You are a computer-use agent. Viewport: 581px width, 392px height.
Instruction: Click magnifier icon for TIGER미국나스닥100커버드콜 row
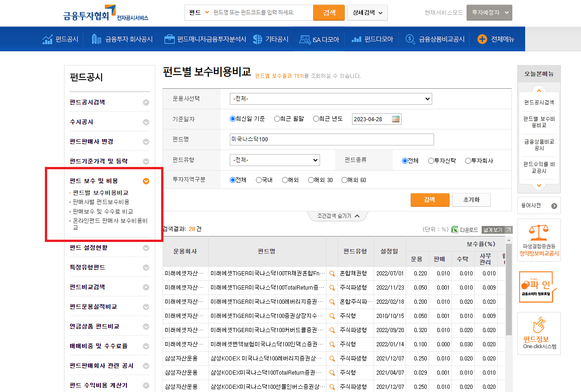(332, 330)
